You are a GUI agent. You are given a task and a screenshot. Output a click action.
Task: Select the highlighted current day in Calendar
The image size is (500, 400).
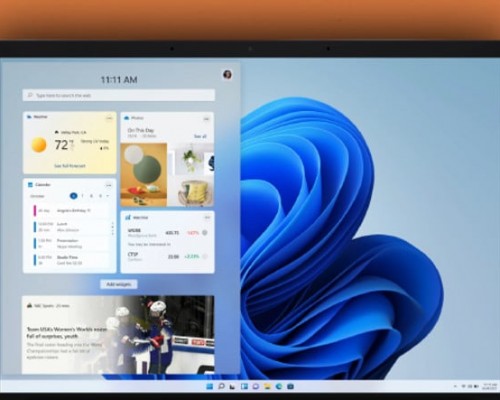74,196
